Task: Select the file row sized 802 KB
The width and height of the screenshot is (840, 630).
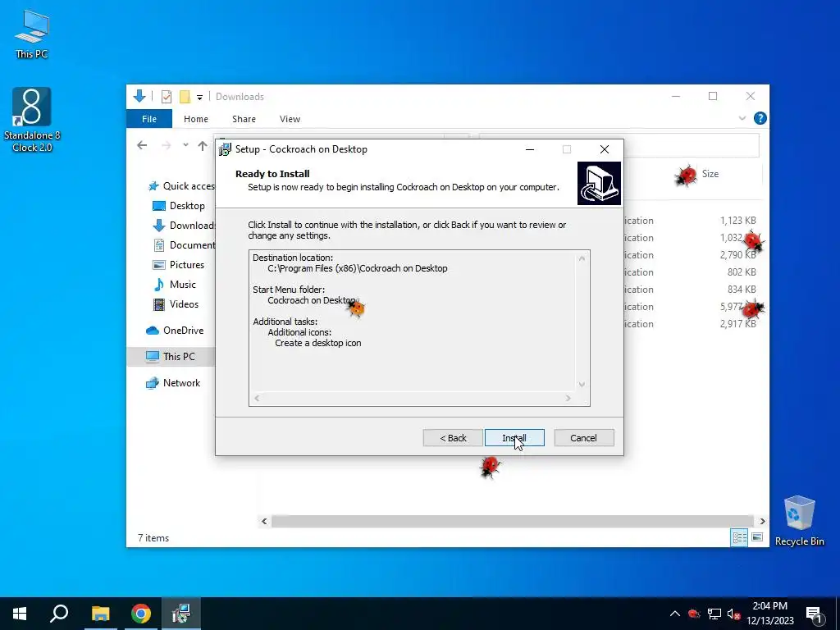Action: coord(692,272)
